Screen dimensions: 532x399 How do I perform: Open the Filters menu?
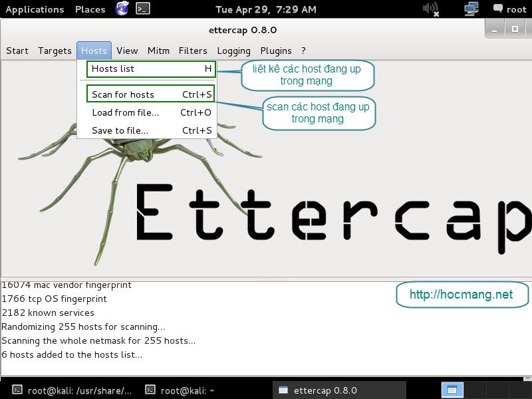[x=193, y=51]
